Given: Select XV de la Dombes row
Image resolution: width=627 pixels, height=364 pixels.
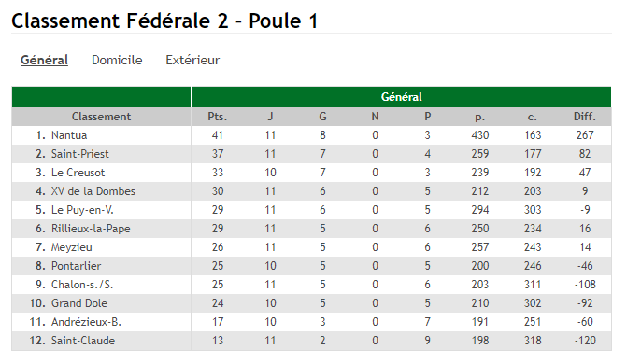Looking at the screenshot, I should click(x=311, y=191).
